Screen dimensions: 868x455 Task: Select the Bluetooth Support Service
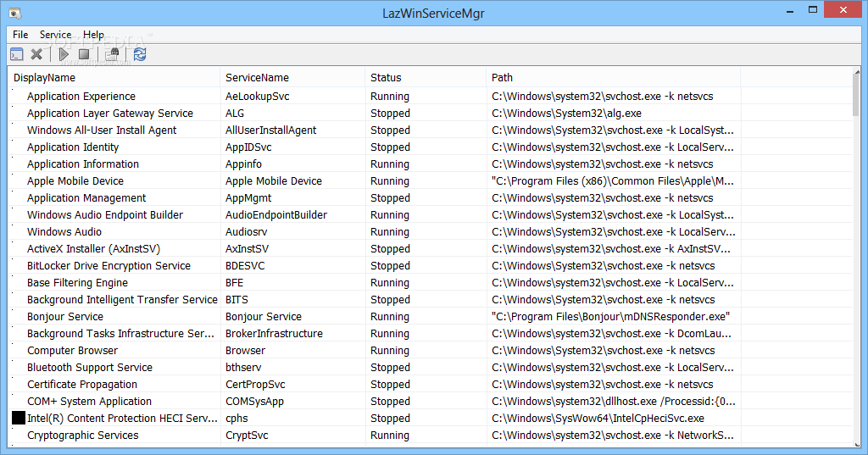click(x=90, y=368)
